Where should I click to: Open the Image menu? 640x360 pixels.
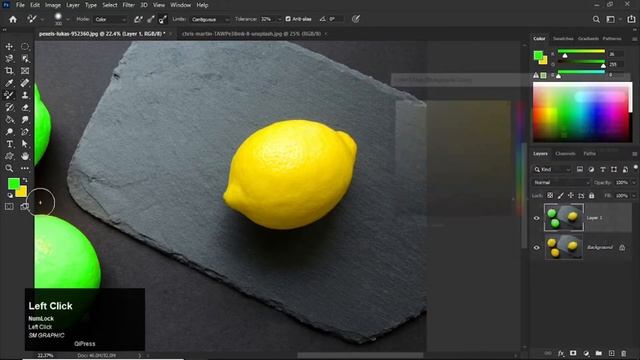(x=53, y=5)
